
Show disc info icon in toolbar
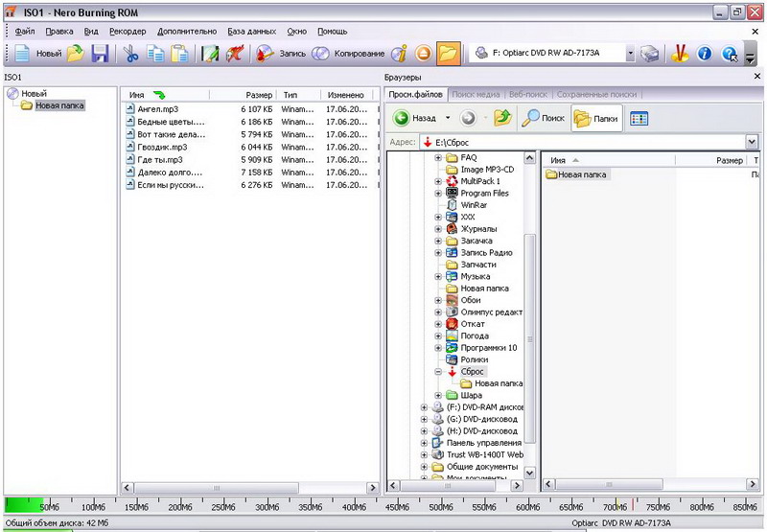[399, 54]
